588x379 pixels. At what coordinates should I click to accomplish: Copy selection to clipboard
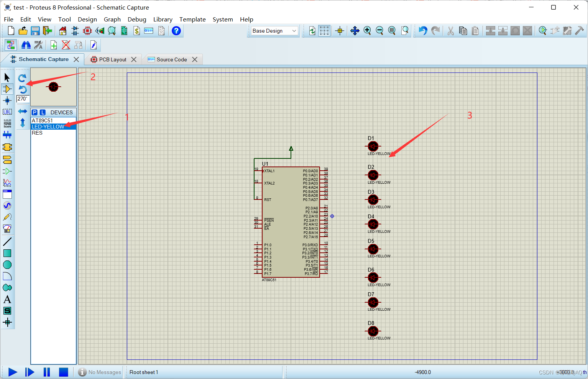click(x=463, y=31)
